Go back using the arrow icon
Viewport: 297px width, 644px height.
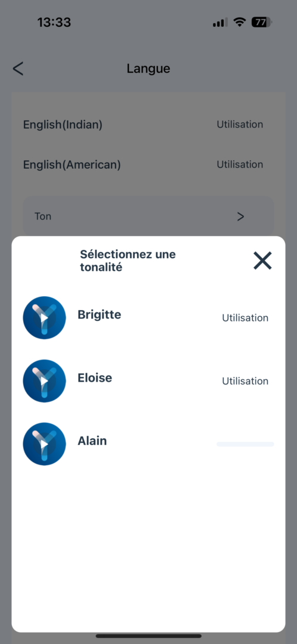(18, 69)
